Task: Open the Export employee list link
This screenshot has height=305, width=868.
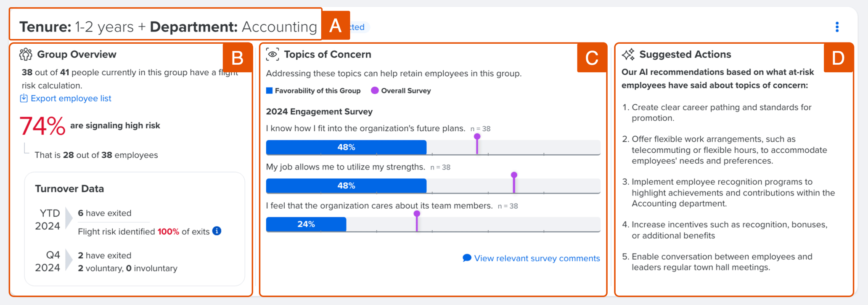Action: tap(71, 98)
